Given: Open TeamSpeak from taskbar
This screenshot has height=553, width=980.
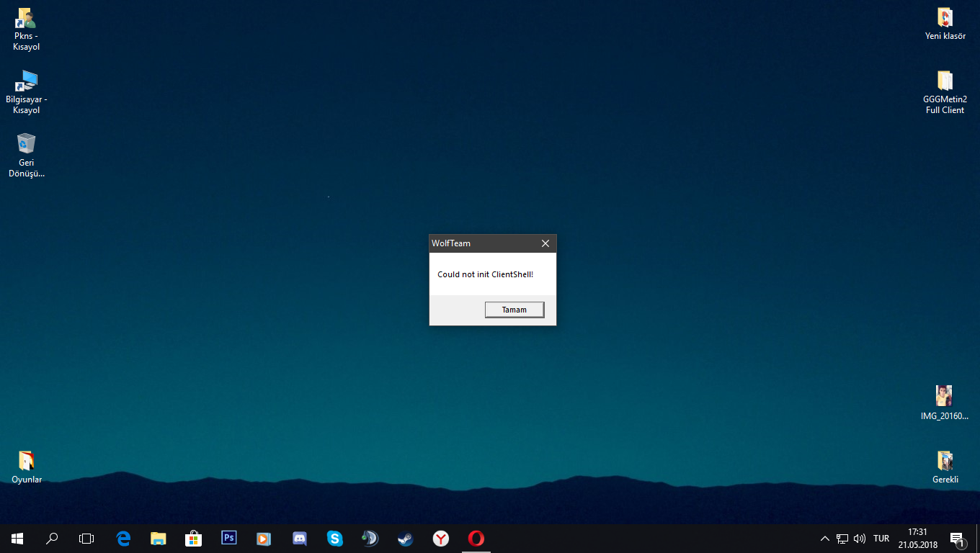Looking at the screenshot, I should tap(370, 539).
